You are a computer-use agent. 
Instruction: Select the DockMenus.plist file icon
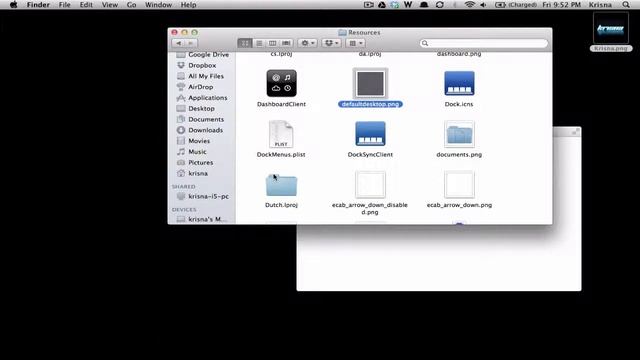pyautogui.click(x=281, y=134)
